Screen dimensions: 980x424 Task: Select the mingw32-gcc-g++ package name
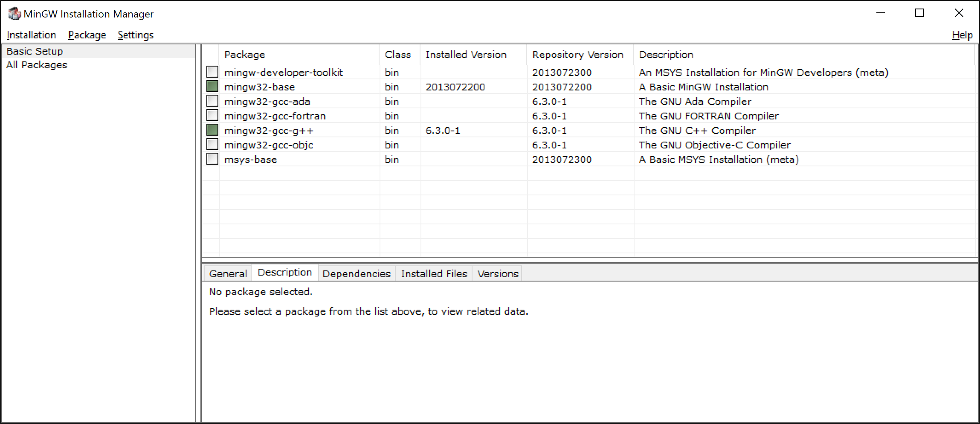(269, 131)
